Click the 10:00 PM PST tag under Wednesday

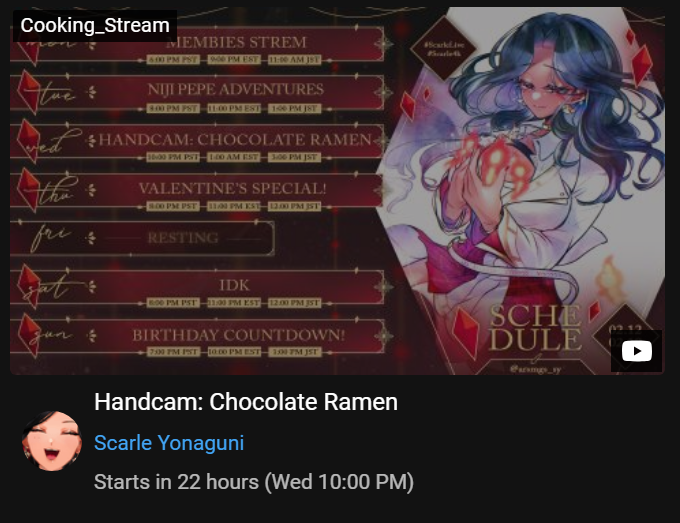coord(173,157)
